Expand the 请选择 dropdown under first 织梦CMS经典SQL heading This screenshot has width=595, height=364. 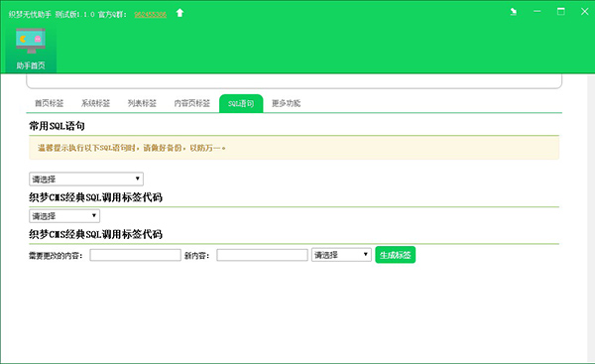click(64, 216)
